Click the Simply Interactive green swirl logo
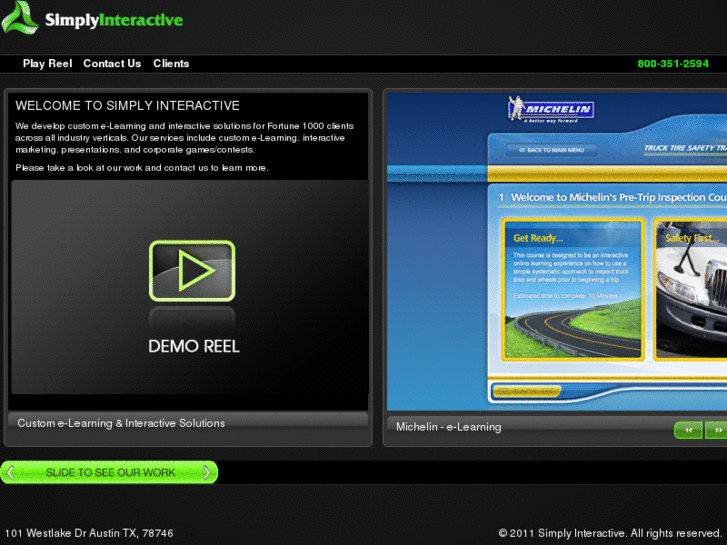Image resolution: width=727 pixels, height=545 pixels. pos(19,18)
